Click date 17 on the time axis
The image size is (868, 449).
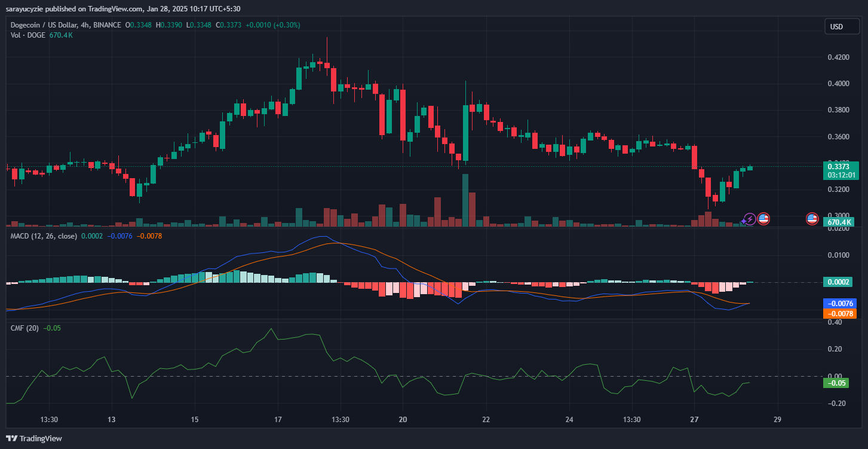click(x=277, y=420)
